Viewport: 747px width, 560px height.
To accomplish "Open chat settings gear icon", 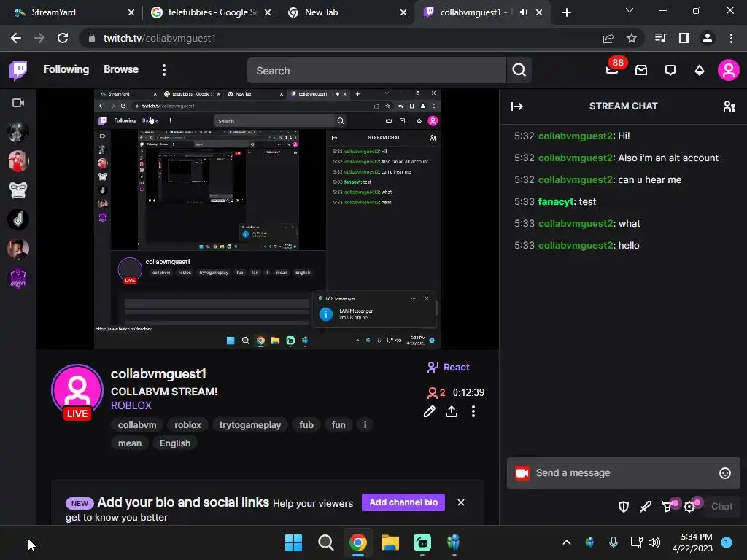I will point(690,507).
